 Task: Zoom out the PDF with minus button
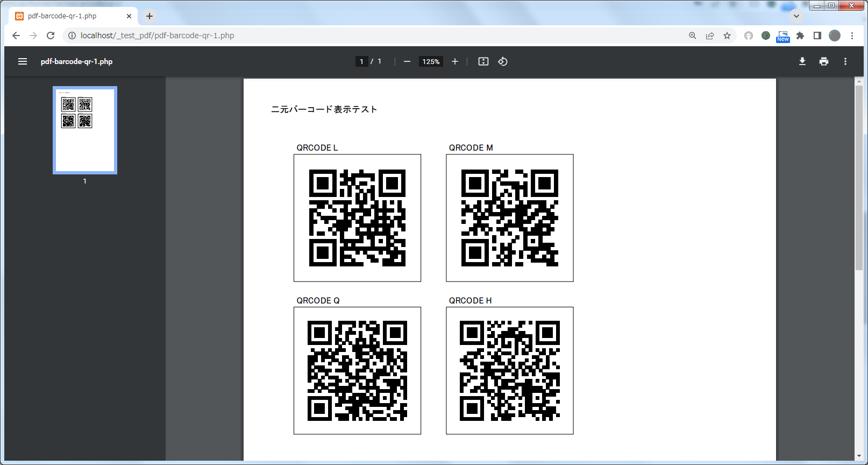click(x=407, y=61)
